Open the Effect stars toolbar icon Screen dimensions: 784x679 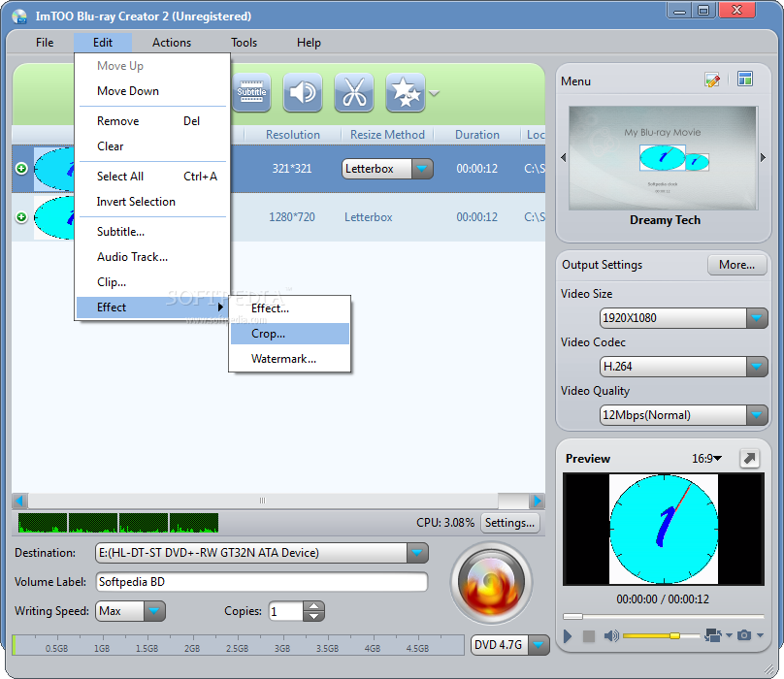click(x=406, y=92)
